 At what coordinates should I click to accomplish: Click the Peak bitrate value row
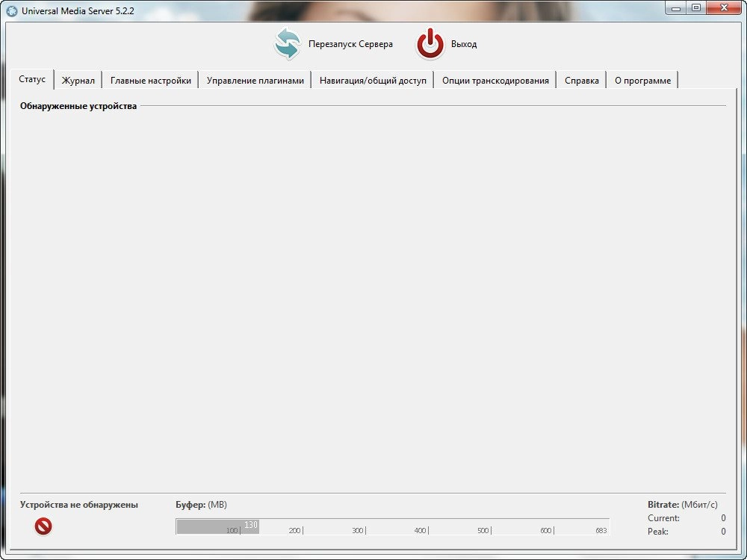tap(686, 532)
